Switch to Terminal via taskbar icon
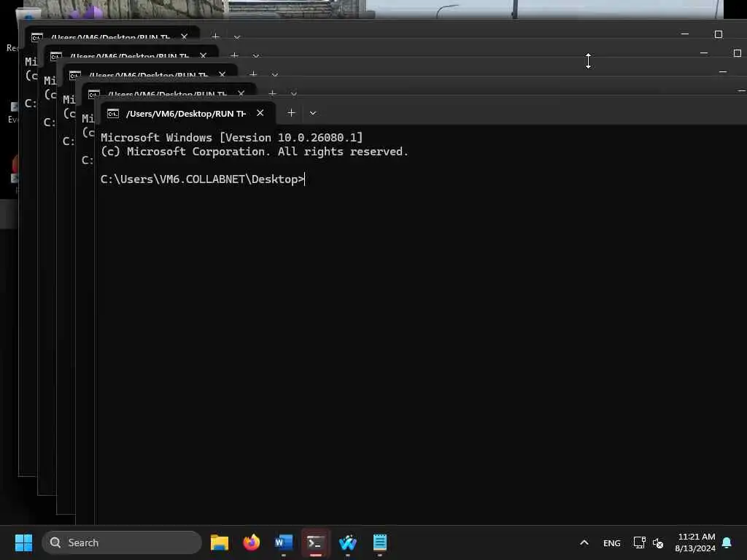This screenshot has height=560, width=747. 315,542
